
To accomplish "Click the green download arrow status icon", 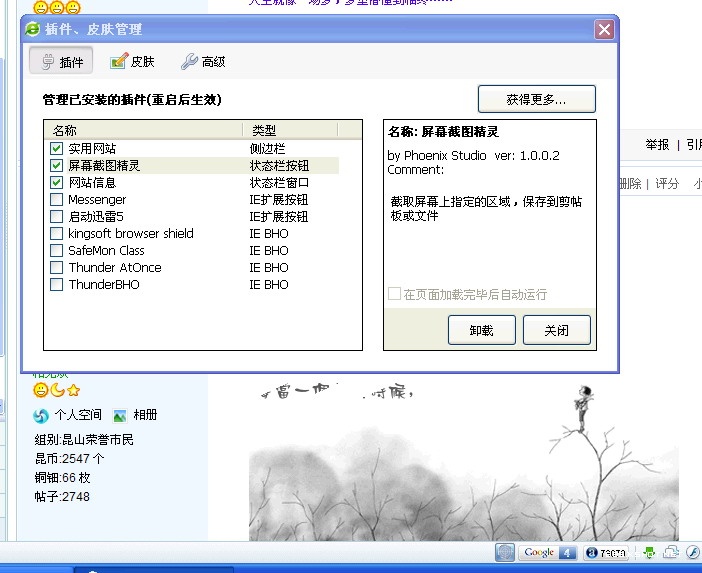I will click(x=649, y=552).
